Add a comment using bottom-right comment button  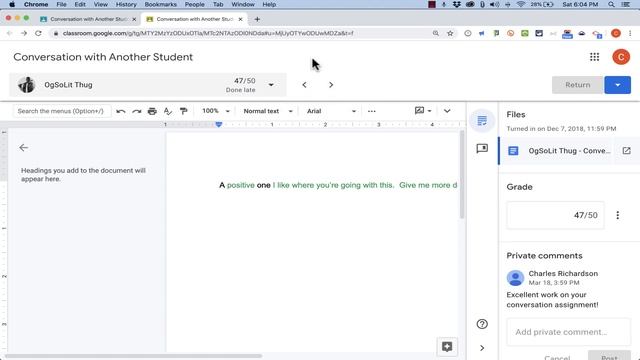[447, 347]
